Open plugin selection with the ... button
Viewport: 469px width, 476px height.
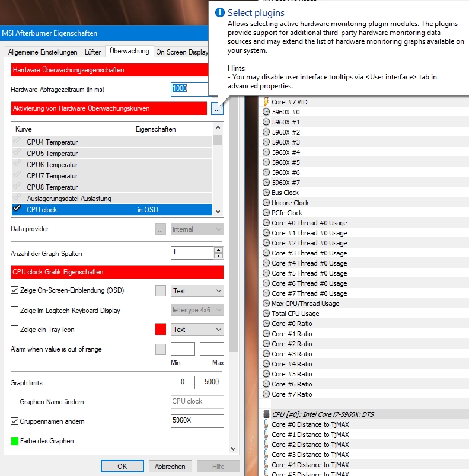pos(217,108)
